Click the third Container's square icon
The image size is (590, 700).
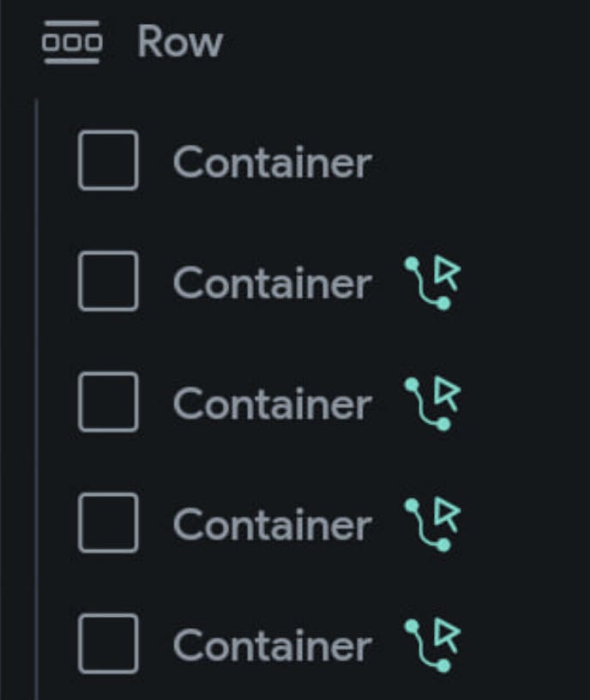[108, 402]
